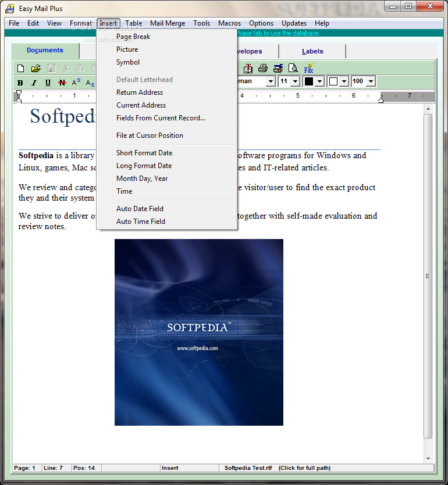This screenshot has width=448, height=485.
Task: Open the Help menu
Action: pos(322,23)
